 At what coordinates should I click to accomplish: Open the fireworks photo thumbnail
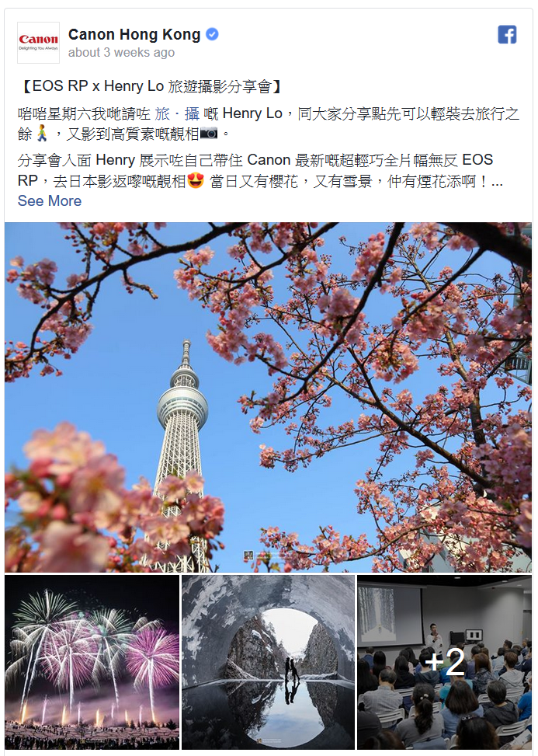coord(92,662)
